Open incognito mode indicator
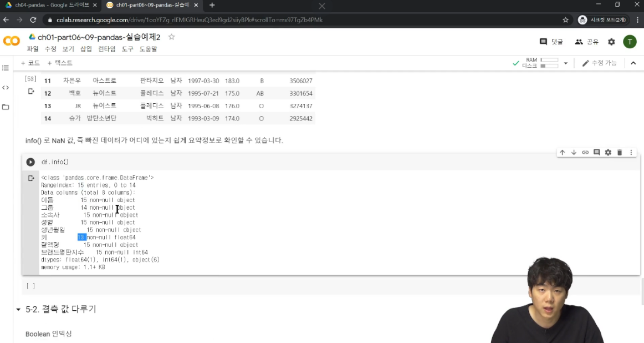644x343 pixels. click(x=602, y=20)
